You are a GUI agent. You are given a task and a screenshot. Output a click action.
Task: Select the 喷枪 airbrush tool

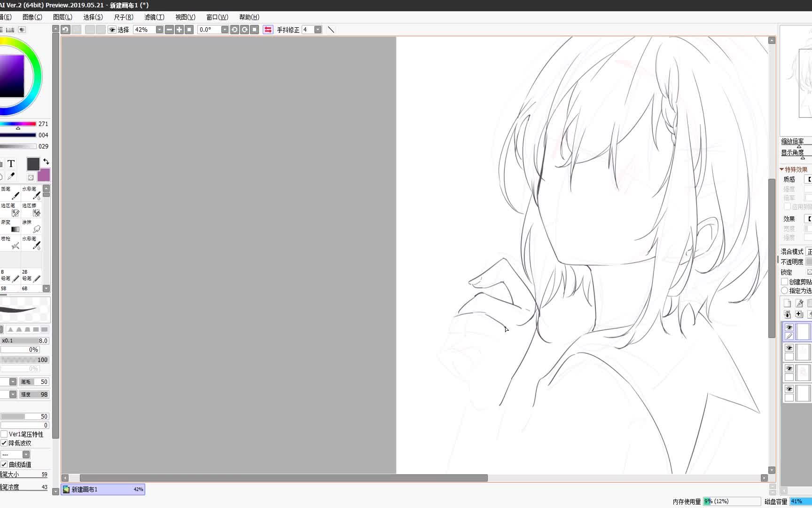tap(10, 243)
